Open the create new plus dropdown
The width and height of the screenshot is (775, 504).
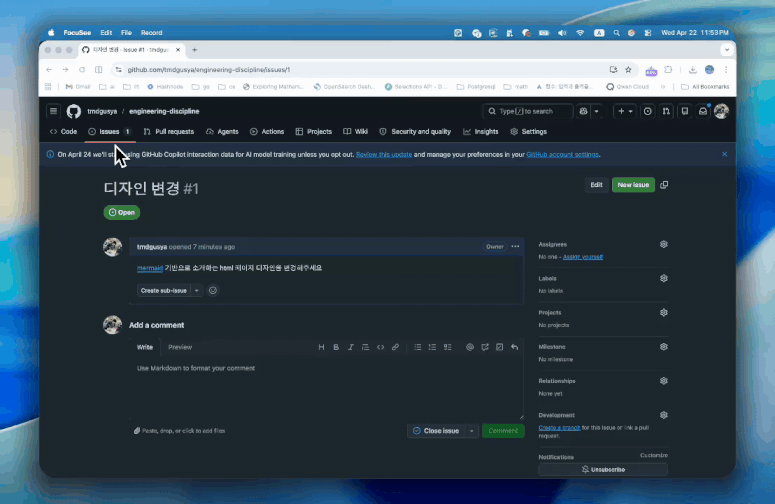click(x=625, y=111)
